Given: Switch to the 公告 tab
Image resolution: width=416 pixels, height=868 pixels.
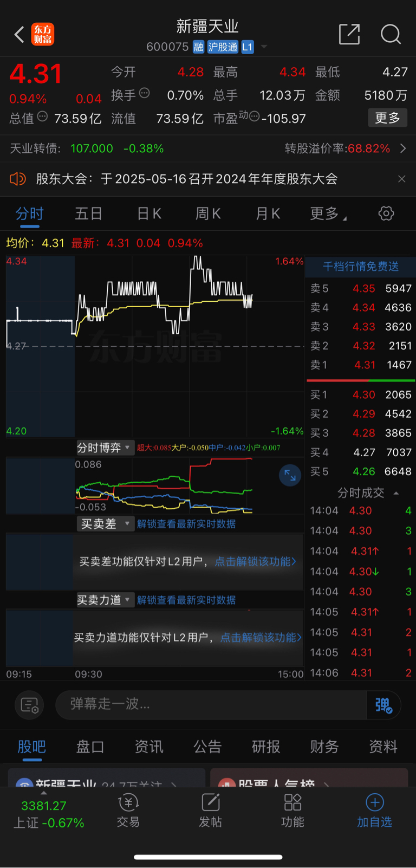Looking at the screenshot, I should (207, 747).
